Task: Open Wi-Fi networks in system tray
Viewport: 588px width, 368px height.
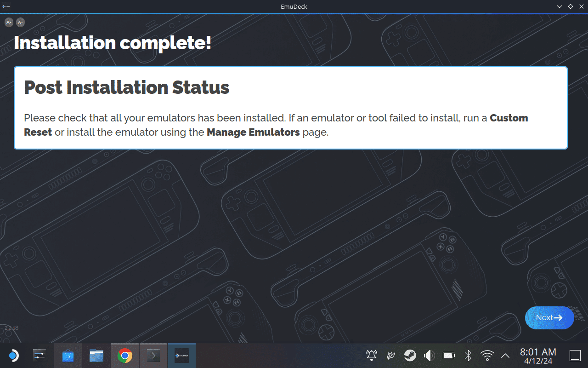Action: pyautogui.click(x=487, y=356)
